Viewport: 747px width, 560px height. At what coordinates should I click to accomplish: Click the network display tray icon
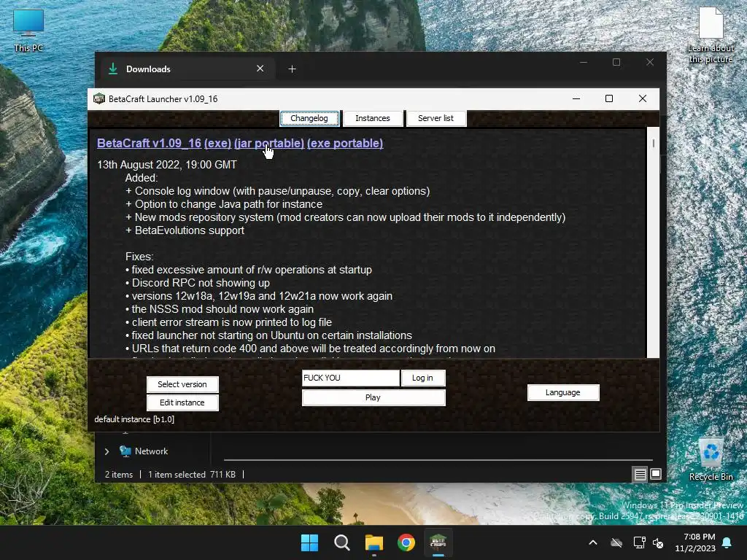click(x=639, y=542)
